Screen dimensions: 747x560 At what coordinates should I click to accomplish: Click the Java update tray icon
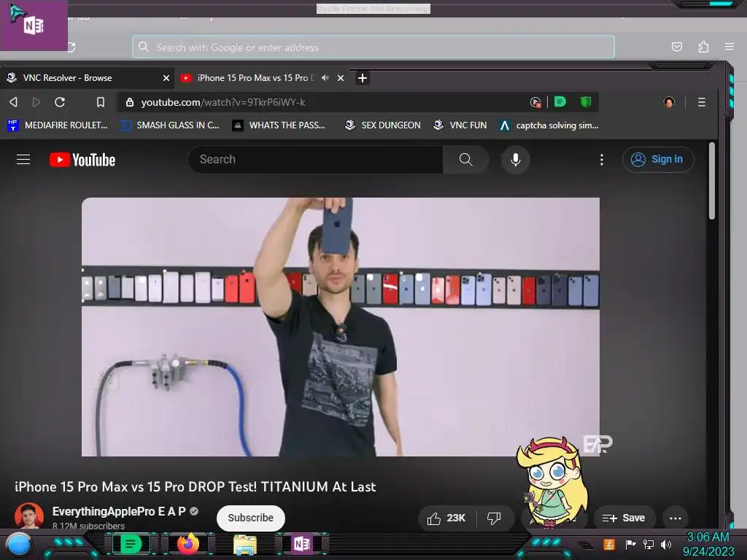point(608,544)
